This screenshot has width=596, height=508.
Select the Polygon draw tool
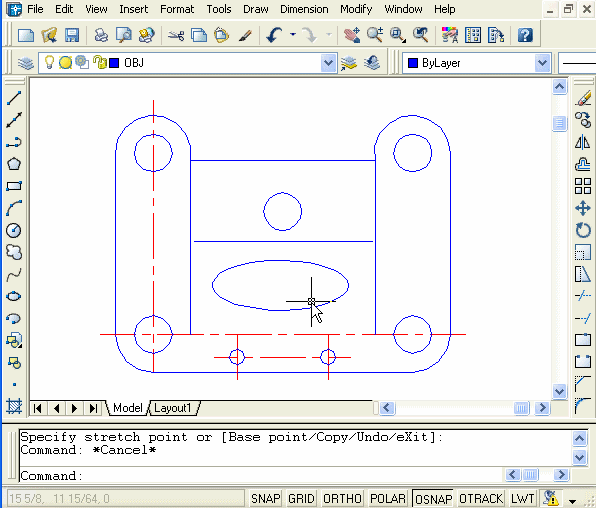click(x=14, y=164)
